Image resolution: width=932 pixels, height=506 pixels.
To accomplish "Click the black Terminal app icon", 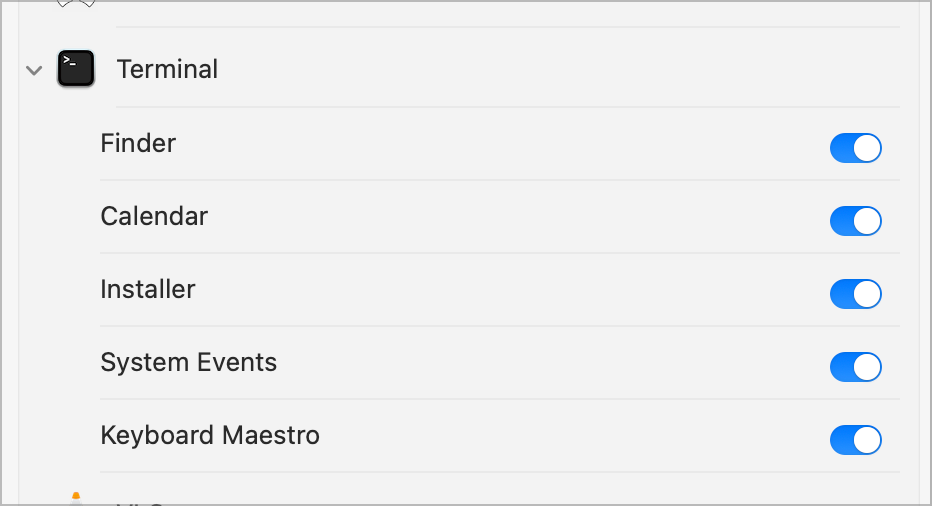I will coord(75,69).
